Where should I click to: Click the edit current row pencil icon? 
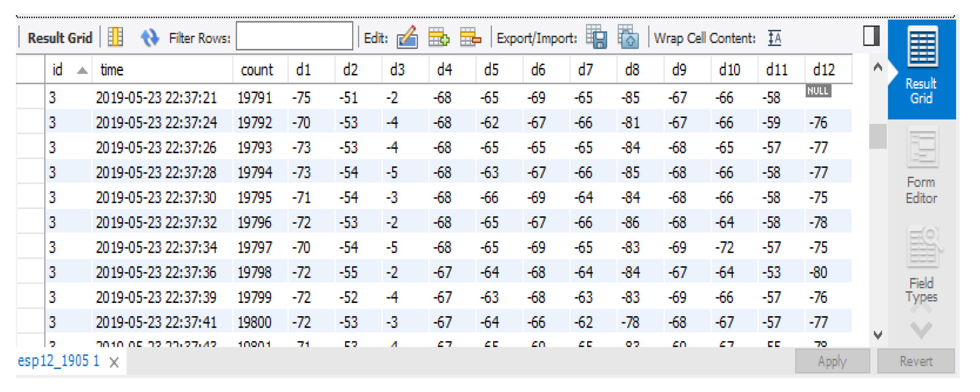[x=407, y=38]
